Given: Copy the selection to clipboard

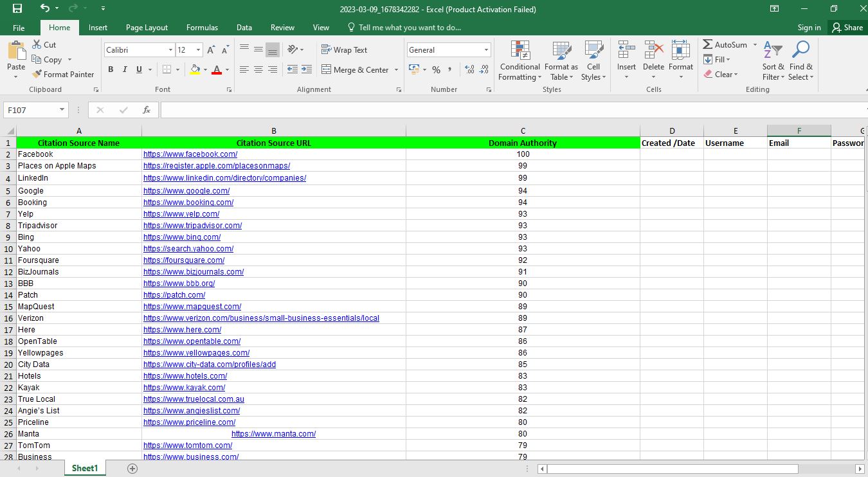Looking at the screenshot, I should click(x=48, y=60).
